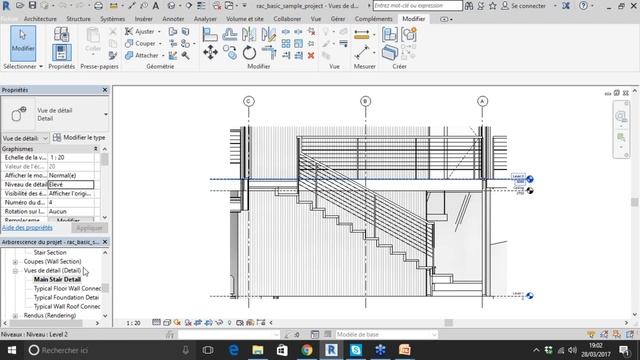Click Niveau de détail value field Elevé
This screenshot has height=360, width=640.
tap(71, 184)
